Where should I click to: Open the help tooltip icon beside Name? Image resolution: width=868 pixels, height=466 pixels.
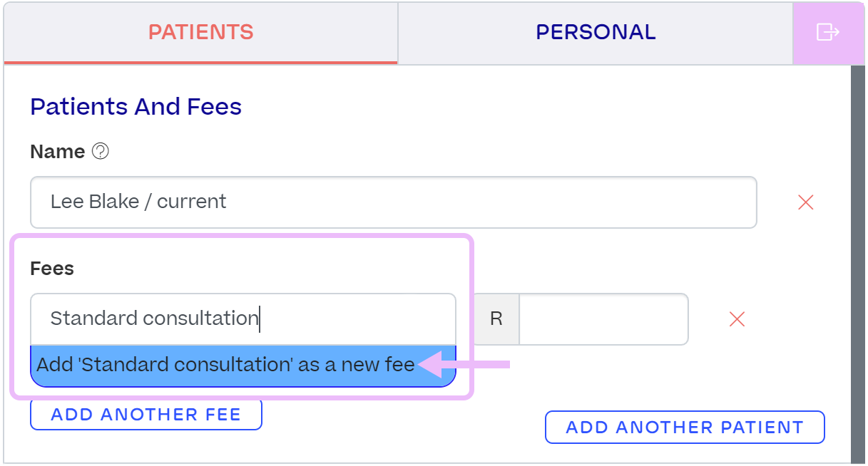tap(101, 152)
